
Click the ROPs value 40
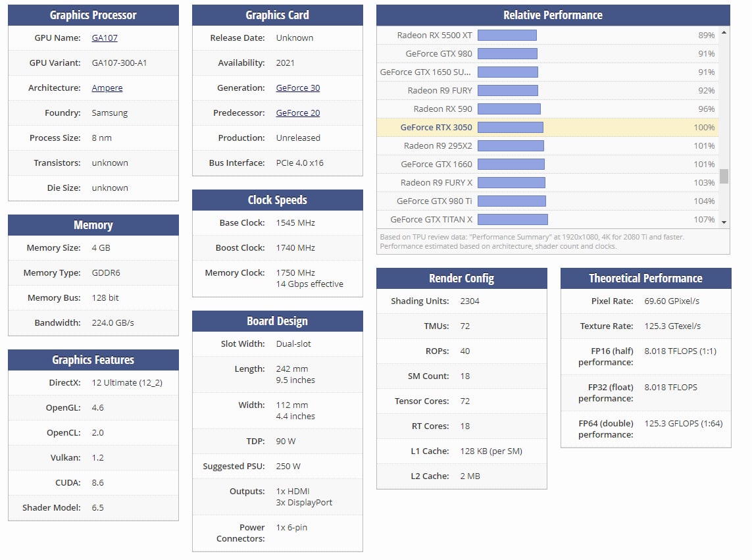pyautogui.click(x=465, y=351)
